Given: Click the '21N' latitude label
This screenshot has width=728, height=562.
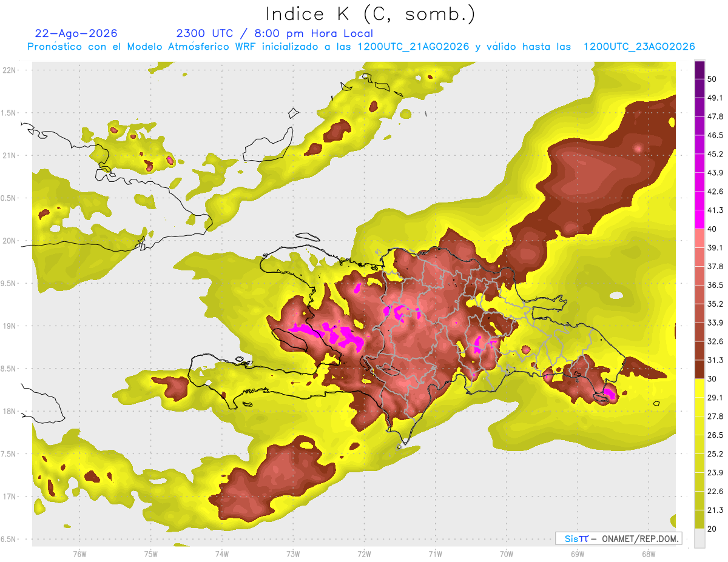Looking at the screenshot, I should [x=9, y=155].
